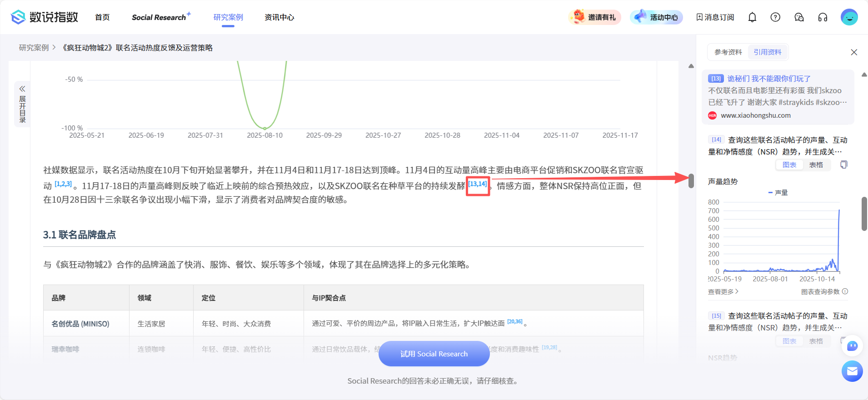Click the 试用 Social Research button
Screen dimensions: 868x400
point(434,354)
